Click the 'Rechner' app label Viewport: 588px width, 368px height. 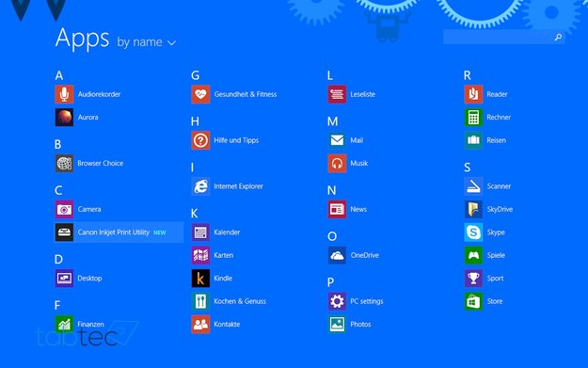[499, 117]
